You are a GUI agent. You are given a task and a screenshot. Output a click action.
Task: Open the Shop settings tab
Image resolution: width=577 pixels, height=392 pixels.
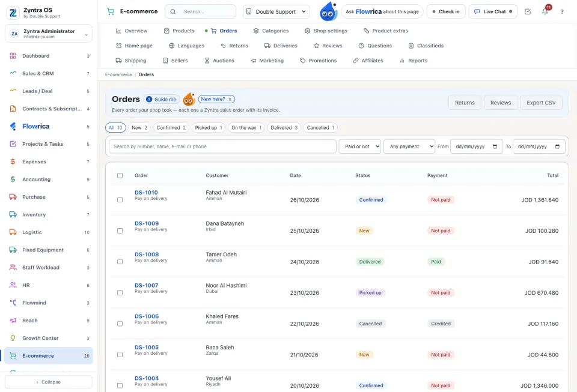pos(326,31)
